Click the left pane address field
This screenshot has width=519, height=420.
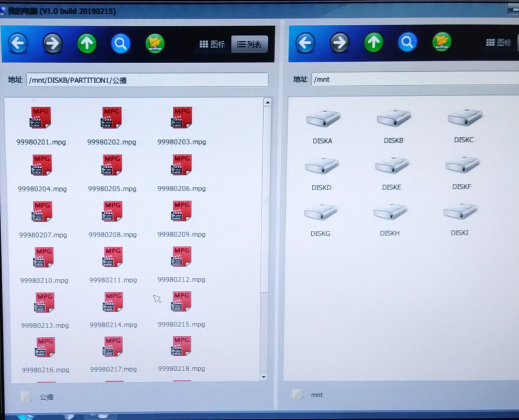(147, 80)
